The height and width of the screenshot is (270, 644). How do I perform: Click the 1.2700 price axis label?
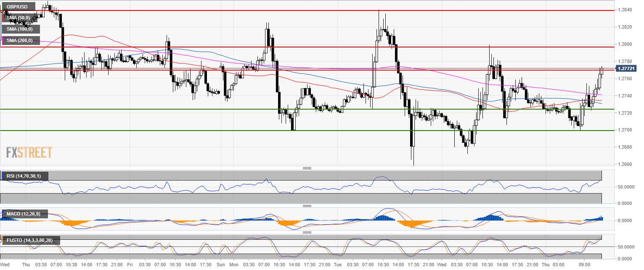[x=625, y=130]
